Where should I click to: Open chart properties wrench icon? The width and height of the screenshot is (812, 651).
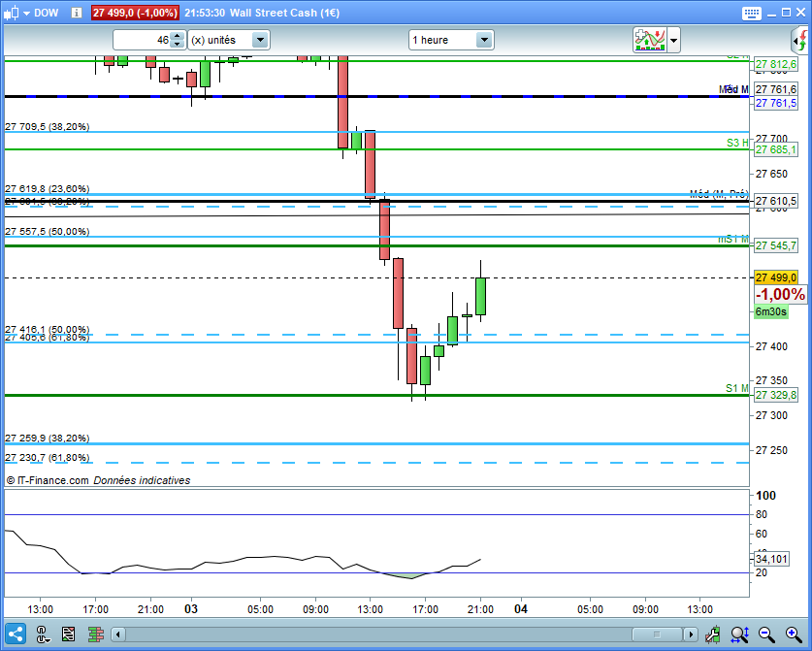[x=713, y=634]
